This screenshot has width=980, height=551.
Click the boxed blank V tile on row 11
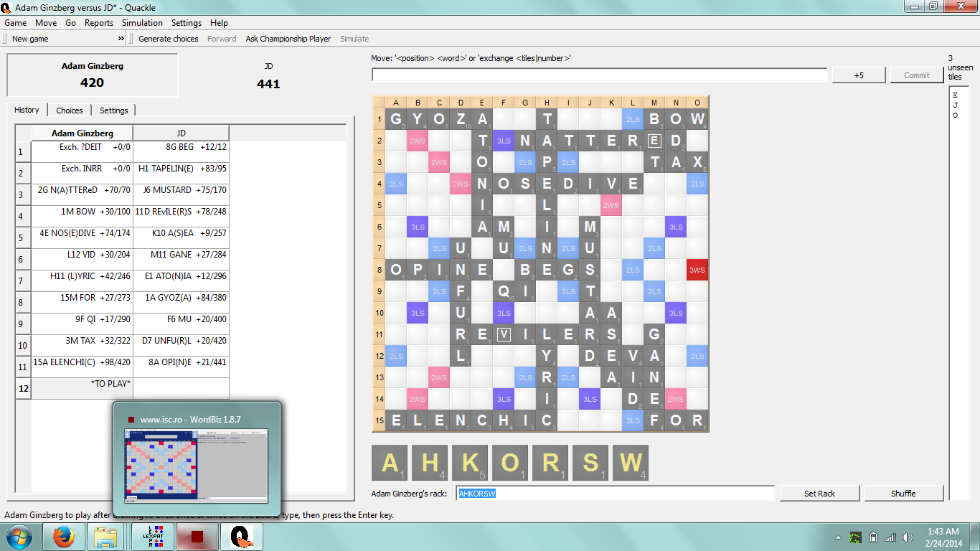point(504,334)
